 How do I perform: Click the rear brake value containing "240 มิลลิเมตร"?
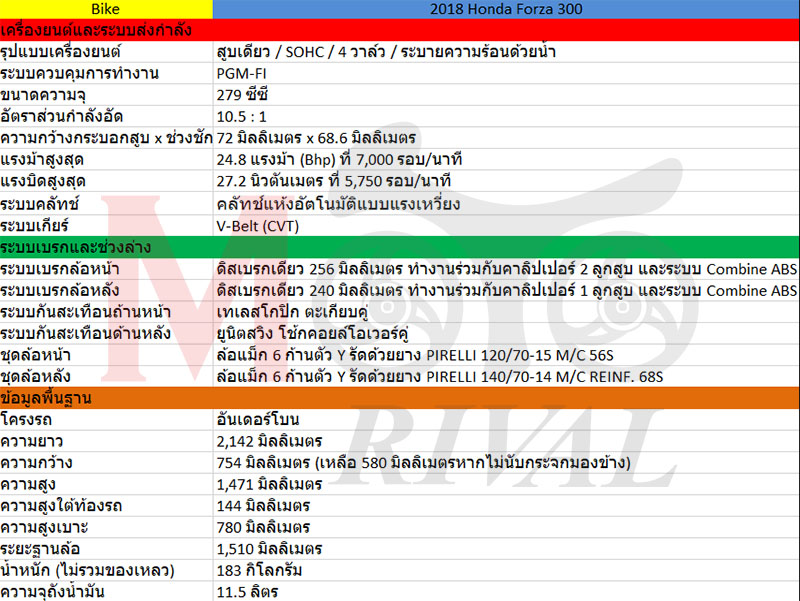506,290
